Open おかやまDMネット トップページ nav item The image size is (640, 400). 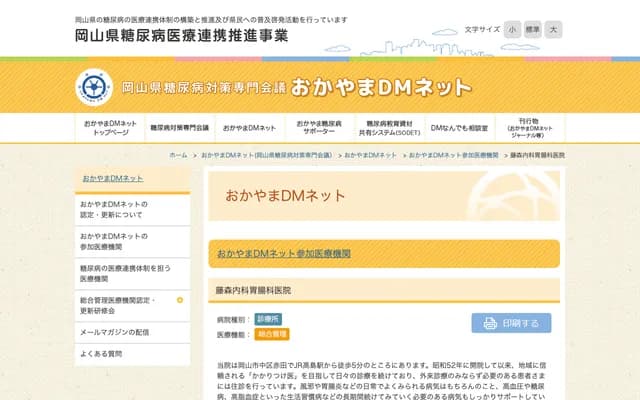coord(110,128)
